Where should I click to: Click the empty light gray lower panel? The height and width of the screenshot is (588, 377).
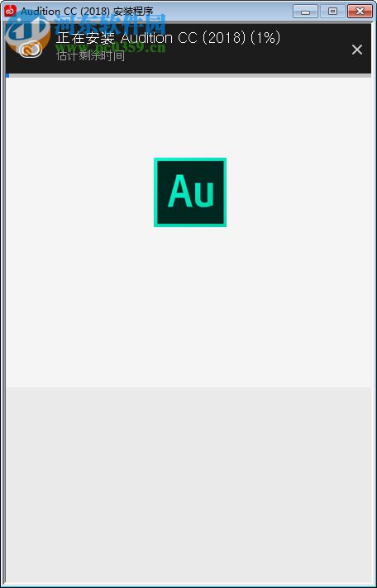(x=188, y=484)
